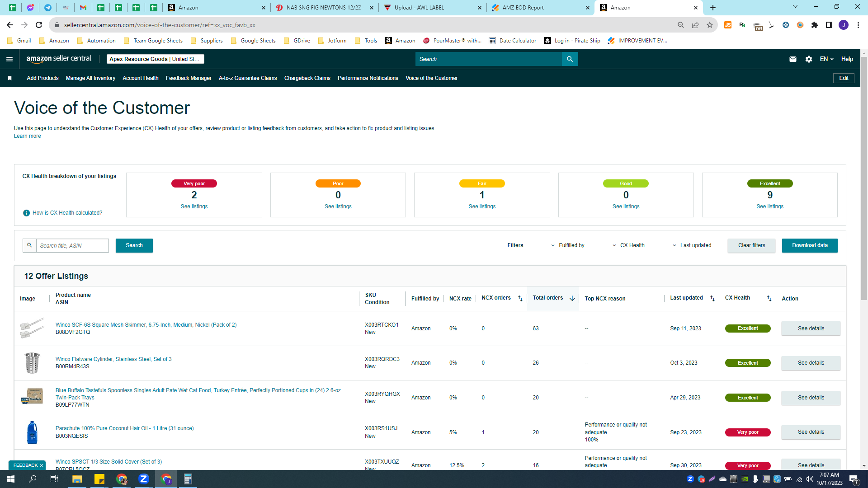This screenshot has width=868, height=488.
Task: Open the Seller Central hamburger menu
Action: click(x=9, y=59)
